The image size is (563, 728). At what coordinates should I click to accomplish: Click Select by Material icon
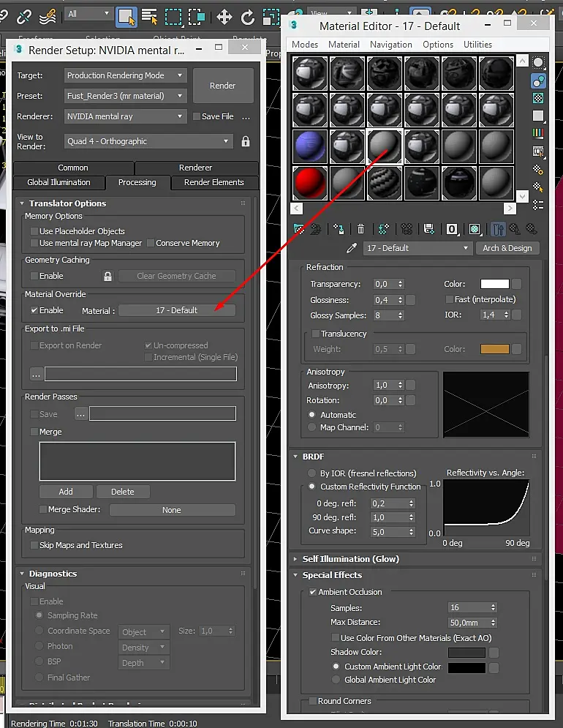pos(538,187)
